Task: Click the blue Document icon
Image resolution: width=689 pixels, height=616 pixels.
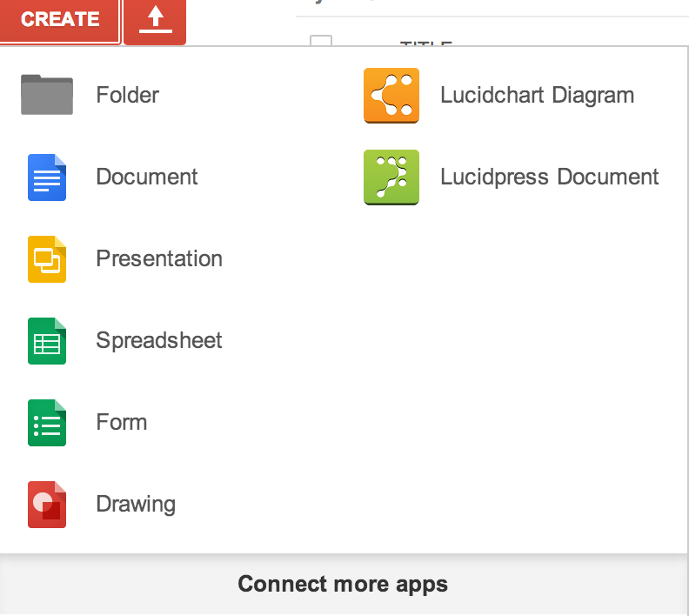Action: (x=47, y=177)
